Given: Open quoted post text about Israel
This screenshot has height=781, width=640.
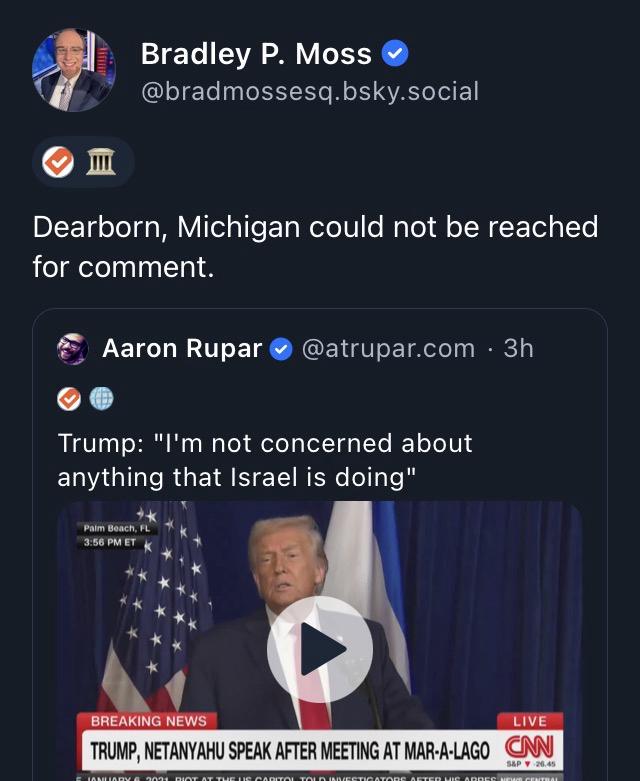Looking at the screenshot, I should [x=265, y=460].
